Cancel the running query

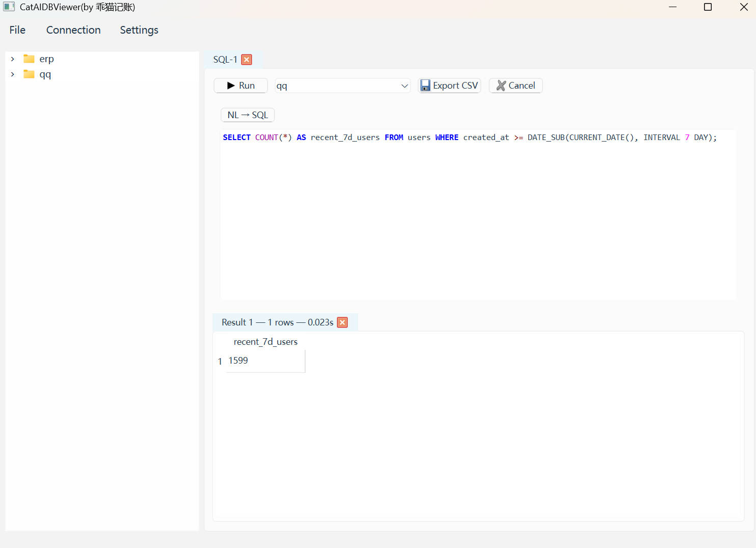(516, 86)
